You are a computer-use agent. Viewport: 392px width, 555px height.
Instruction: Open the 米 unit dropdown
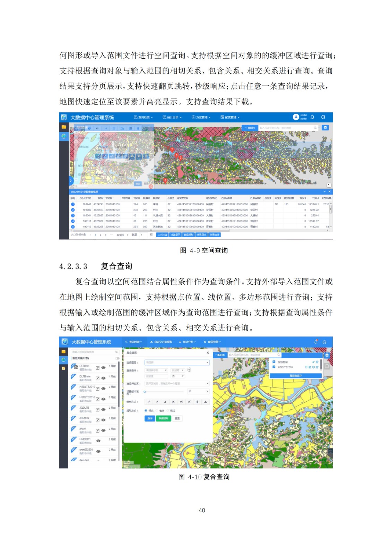coord(198,391)
